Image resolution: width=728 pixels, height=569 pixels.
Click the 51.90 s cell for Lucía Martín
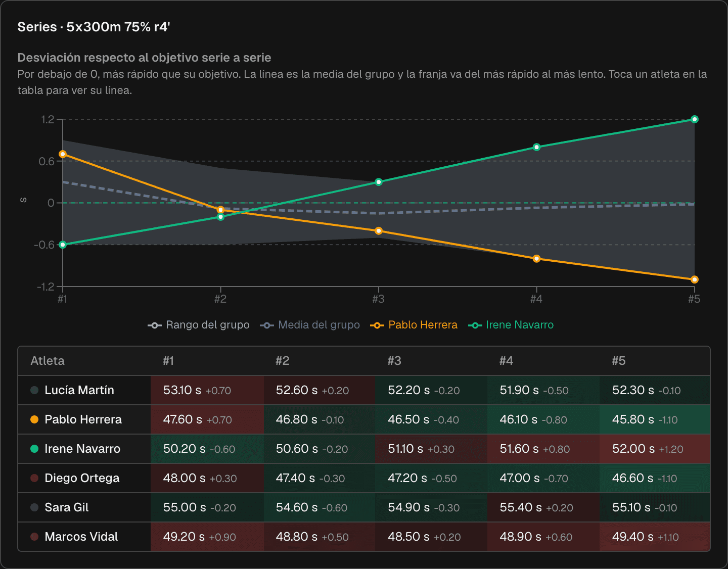543,390
